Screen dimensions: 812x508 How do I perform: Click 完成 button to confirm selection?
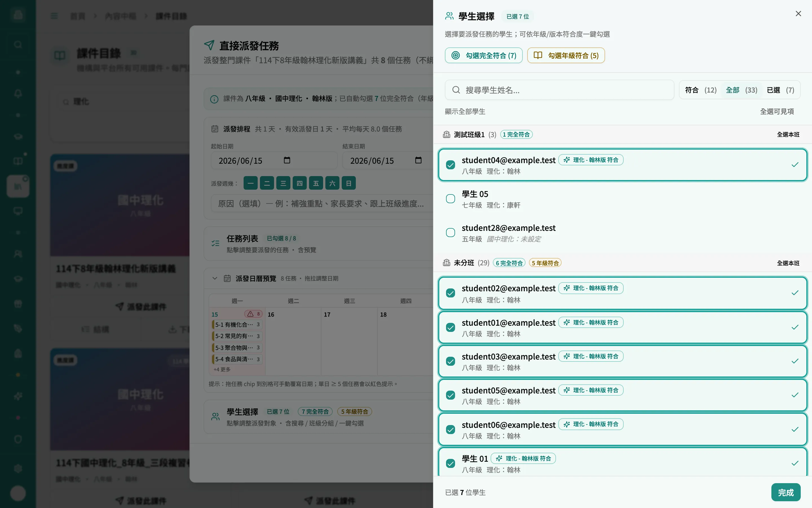(786, 492)
